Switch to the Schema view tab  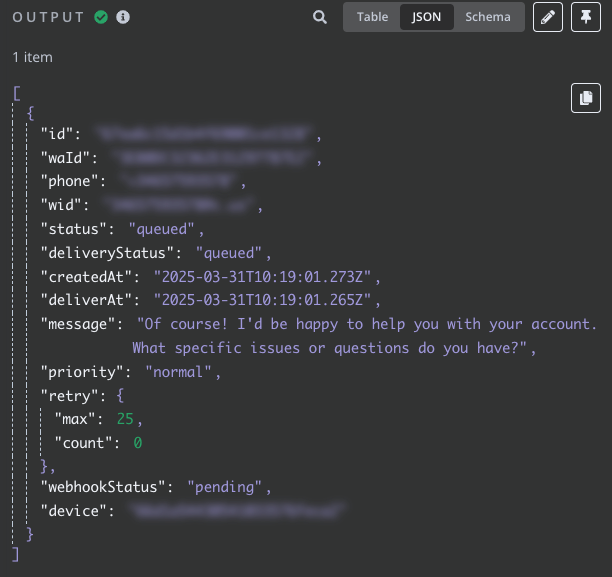[x=488, y=17]
